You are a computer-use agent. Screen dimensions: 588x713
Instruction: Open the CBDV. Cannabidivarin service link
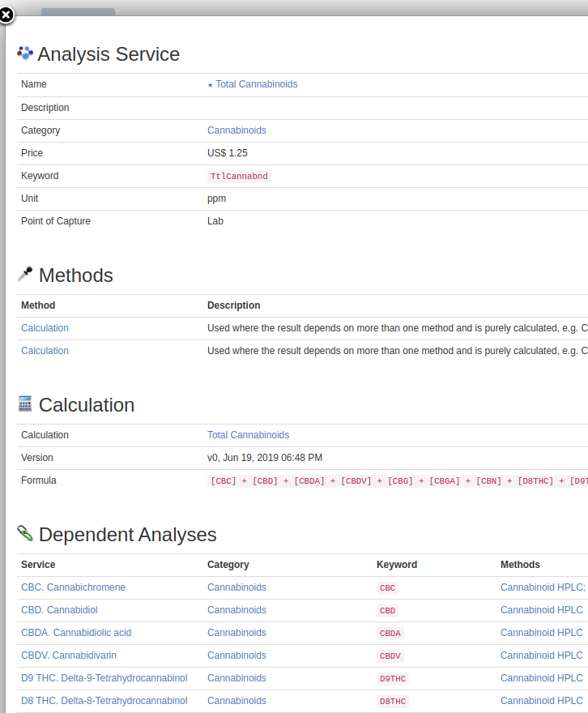tap(69, 655)
